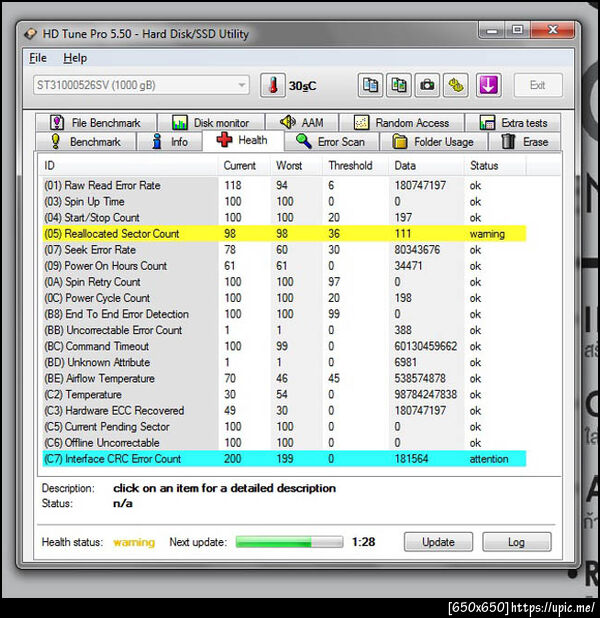
Task: Close the HD Tune Pro window
Action: pos(553,30)
